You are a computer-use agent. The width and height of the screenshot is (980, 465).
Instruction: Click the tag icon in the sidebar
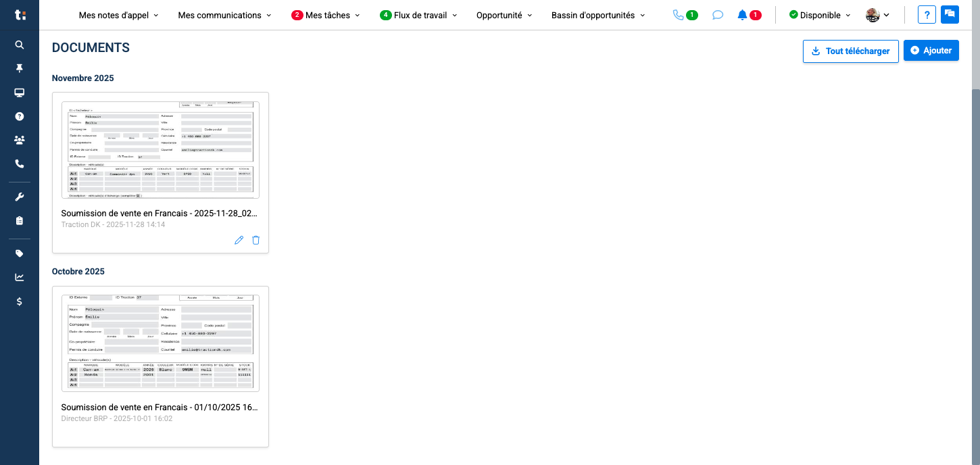[x=19, y=253]
